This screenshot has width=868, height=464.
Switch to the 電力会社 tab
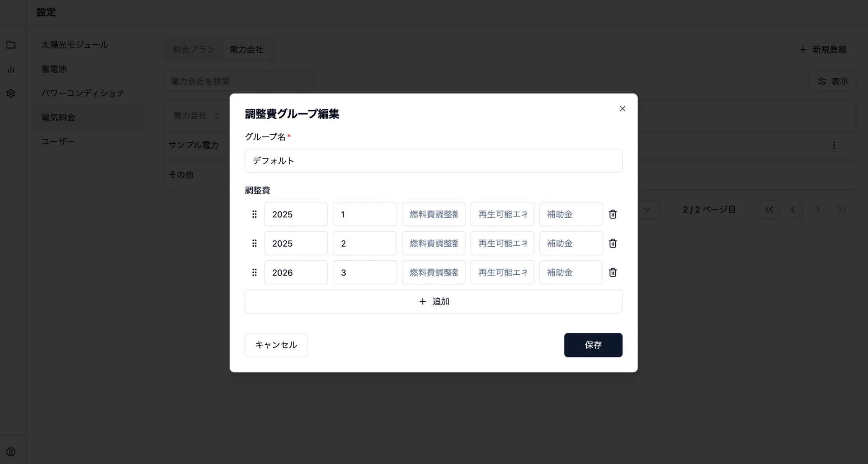[246, 50]
